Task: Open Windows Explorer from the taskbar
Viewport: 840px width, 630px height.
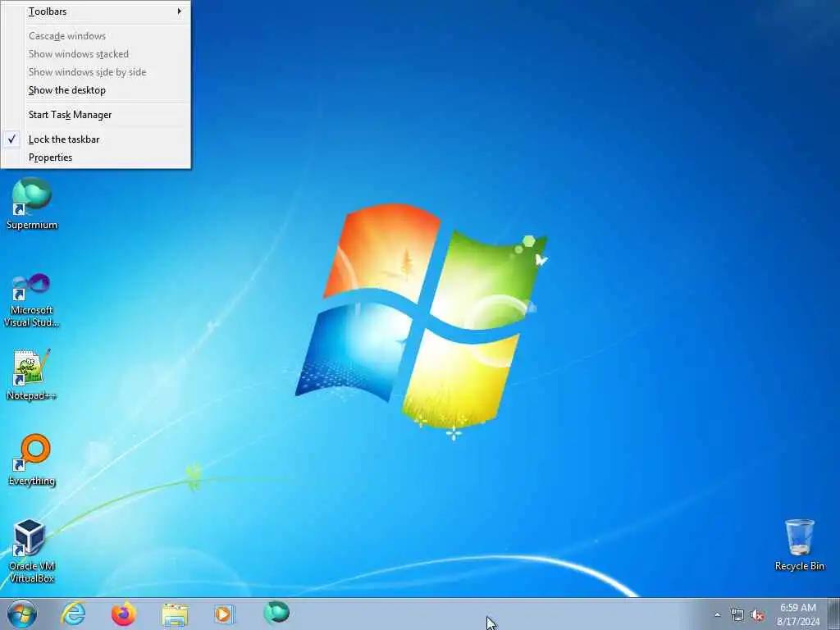Action: (x=175, y=614)
